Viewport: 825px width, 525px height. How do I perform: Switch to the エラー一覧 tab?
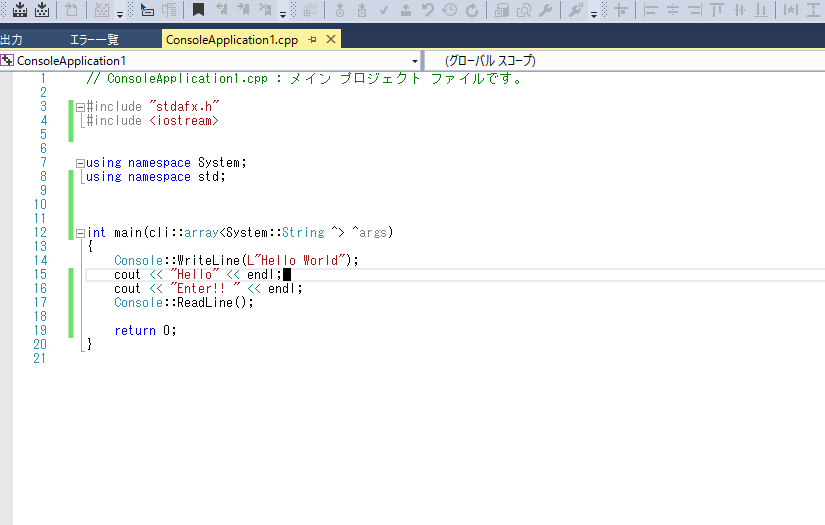click(95, 39)
